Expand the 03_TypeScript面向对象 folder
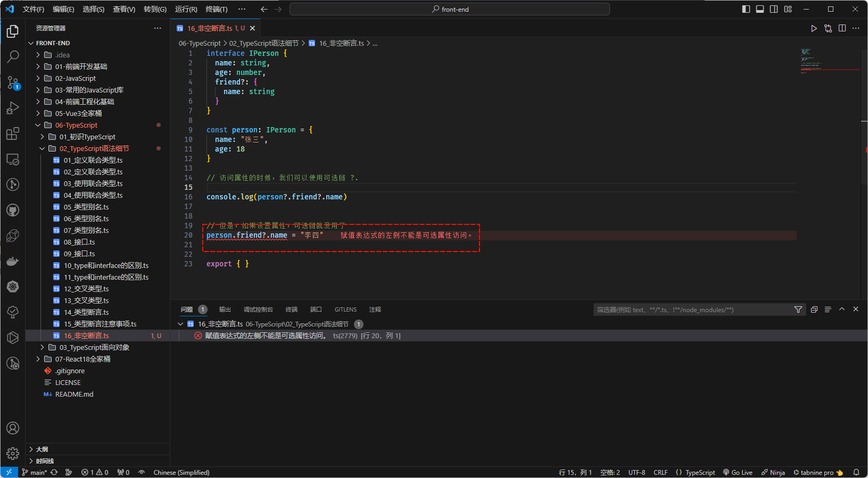This screenshot has width=868, height=478. click(94, 347)
